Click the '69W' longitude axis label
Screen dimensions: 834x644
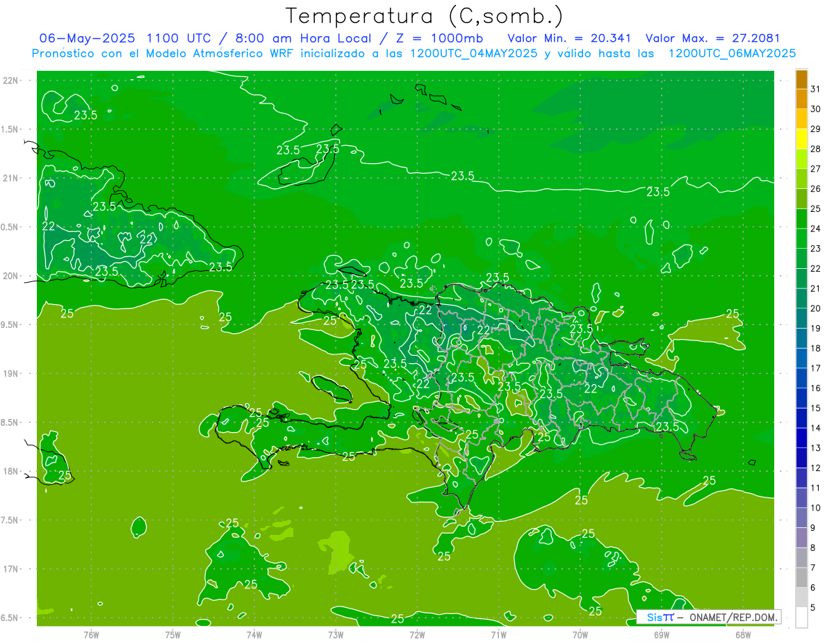tap(662, 635)
